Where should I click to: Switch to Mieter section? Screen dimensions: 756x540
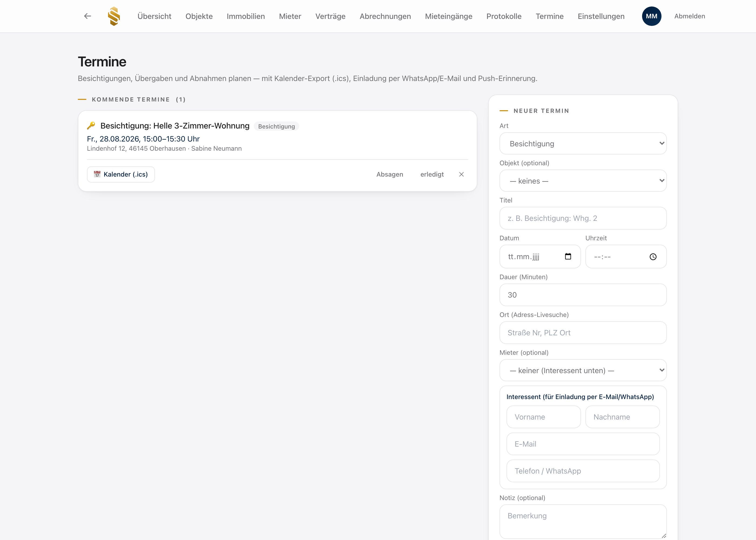(290, 16)
